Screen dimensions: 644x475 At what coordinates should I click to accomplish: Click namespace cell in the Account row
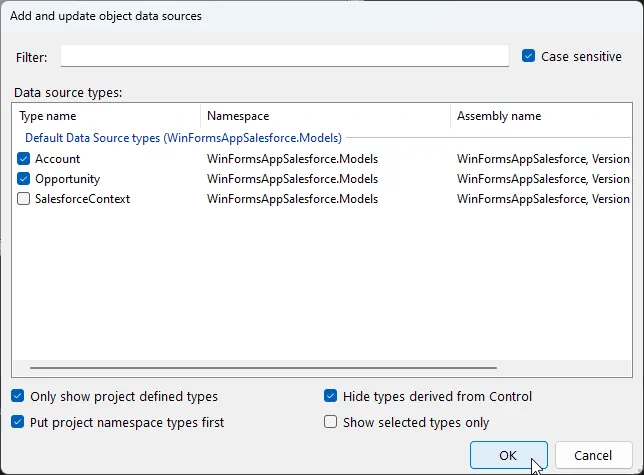(292, 159)
